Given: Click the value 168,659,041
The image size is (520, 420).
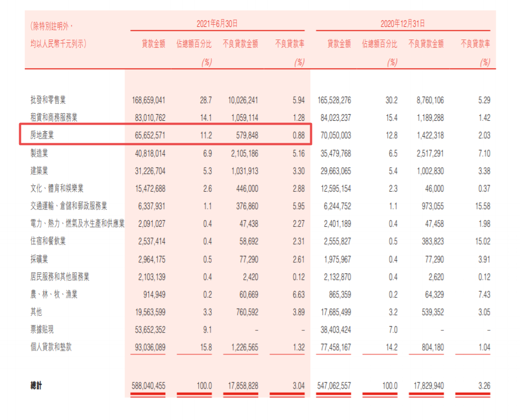Looking at the screenshot, I should (149, 100).
